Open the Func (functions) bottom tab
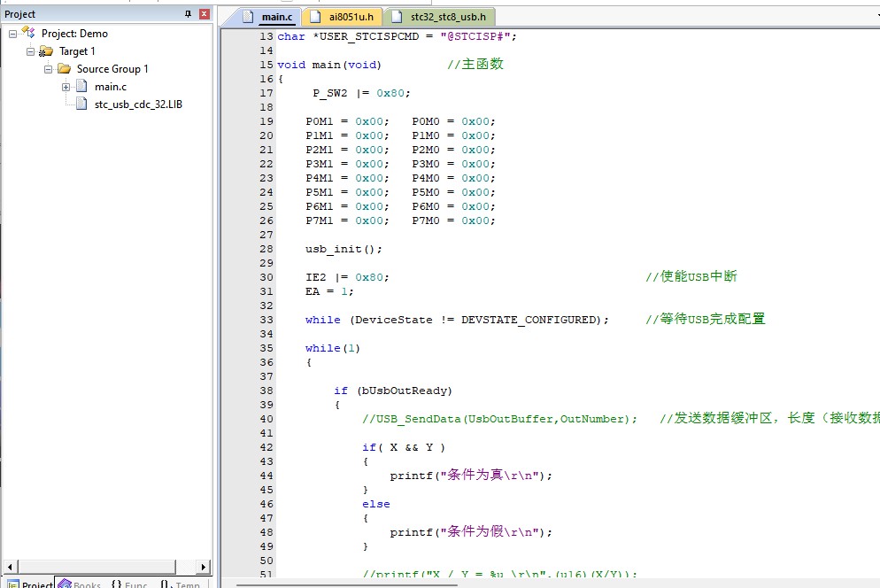This screenshot has height=588, width=880. (x=129, y=584)
